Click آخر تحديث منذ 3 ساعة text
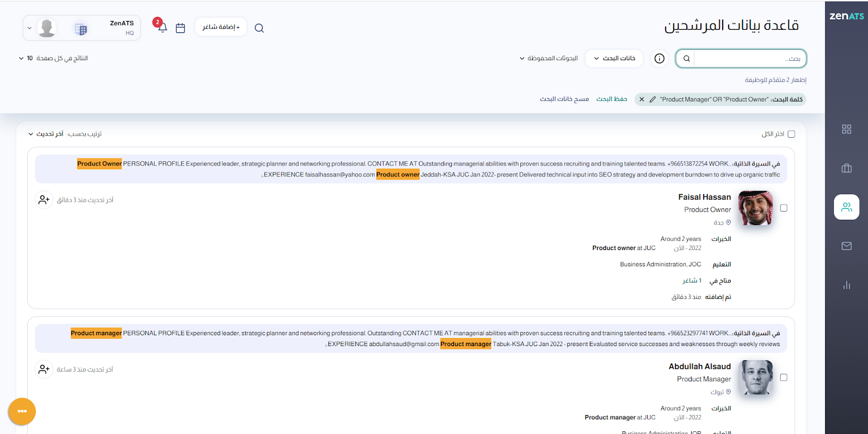The height and width of the screenshot is (434, 868). [x=85, y=369]
